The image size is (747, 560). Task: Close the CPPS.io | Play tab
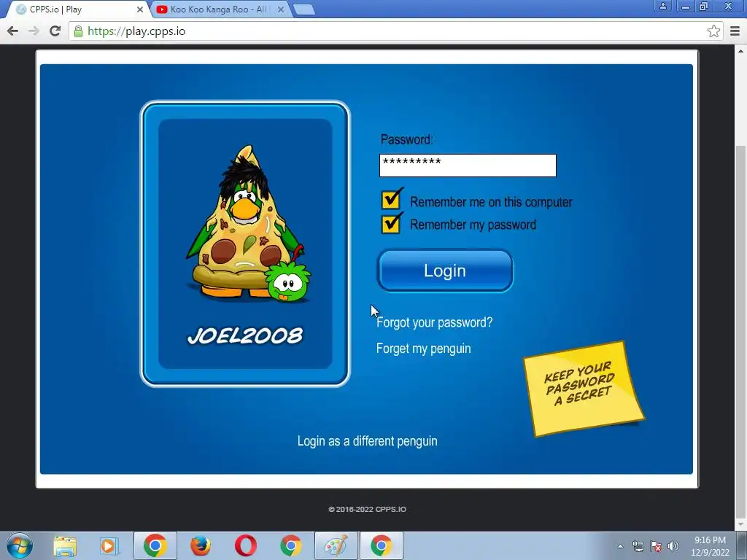point(139,9)
